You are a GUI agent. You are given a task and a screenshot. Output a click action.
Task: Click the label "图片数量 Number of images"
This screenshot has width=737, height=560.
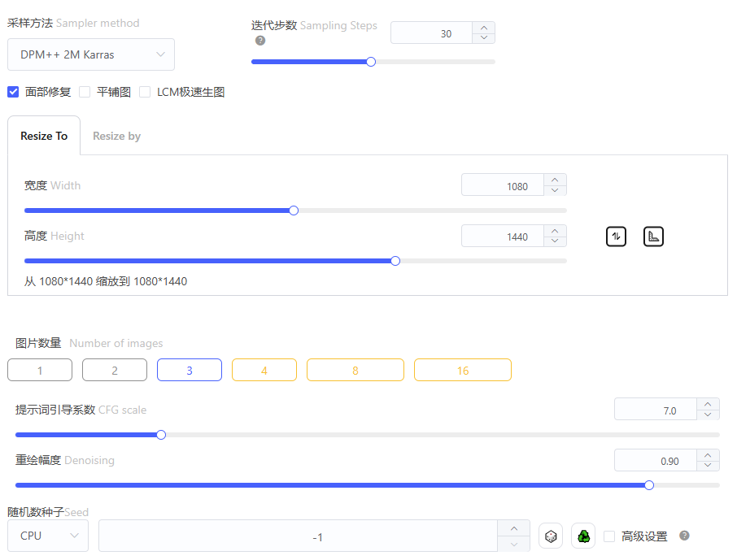coord(89,344)
